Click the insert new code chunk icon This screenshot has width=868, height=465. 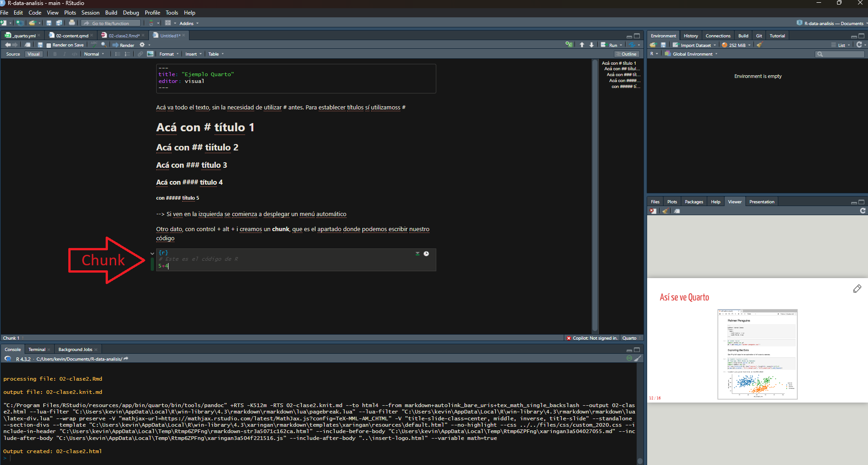coord(568,45)
